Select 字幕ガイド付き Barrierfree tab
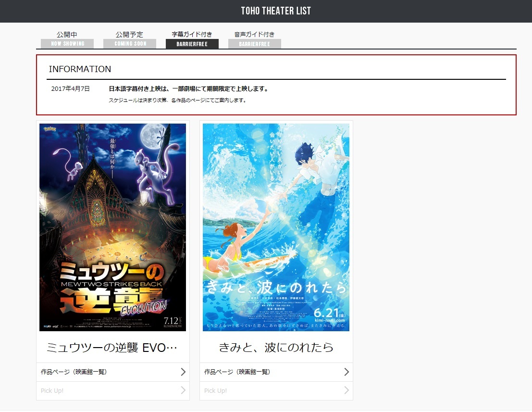This screenshot has width=532, height=412. pyautogui.click(x=192, y=39)
